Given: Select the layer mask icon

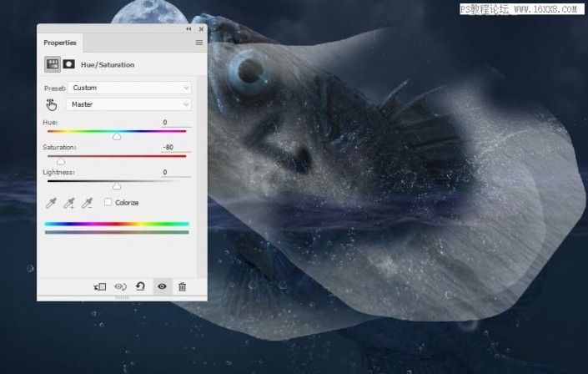Looking at the screenshot, I should (x=68, y=64).
